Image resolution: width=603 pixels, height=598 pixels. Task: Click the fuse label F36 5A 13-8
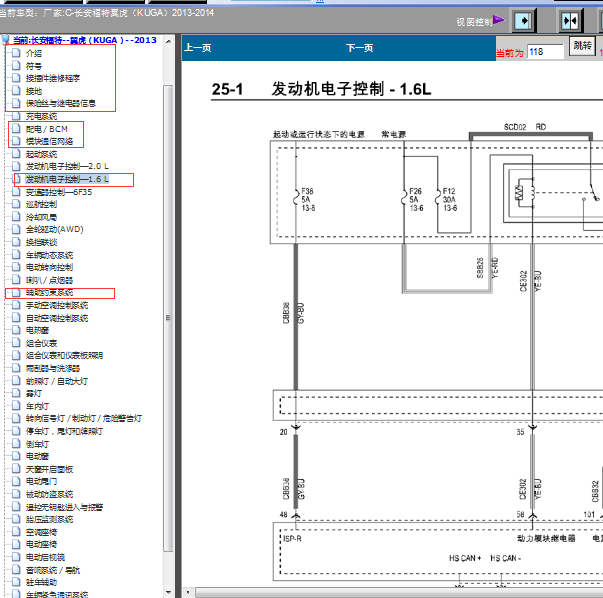(308, 200)
